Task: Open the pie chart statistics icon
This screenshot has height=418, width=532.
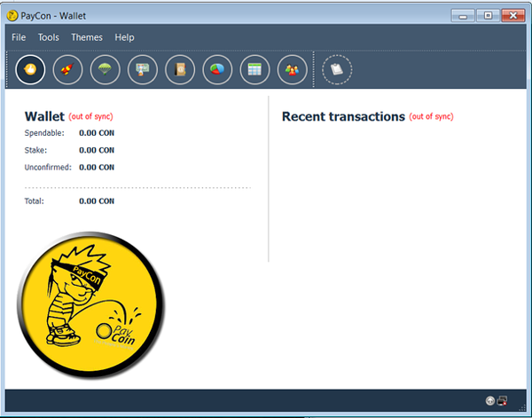Action: click(x=217, y=69)
